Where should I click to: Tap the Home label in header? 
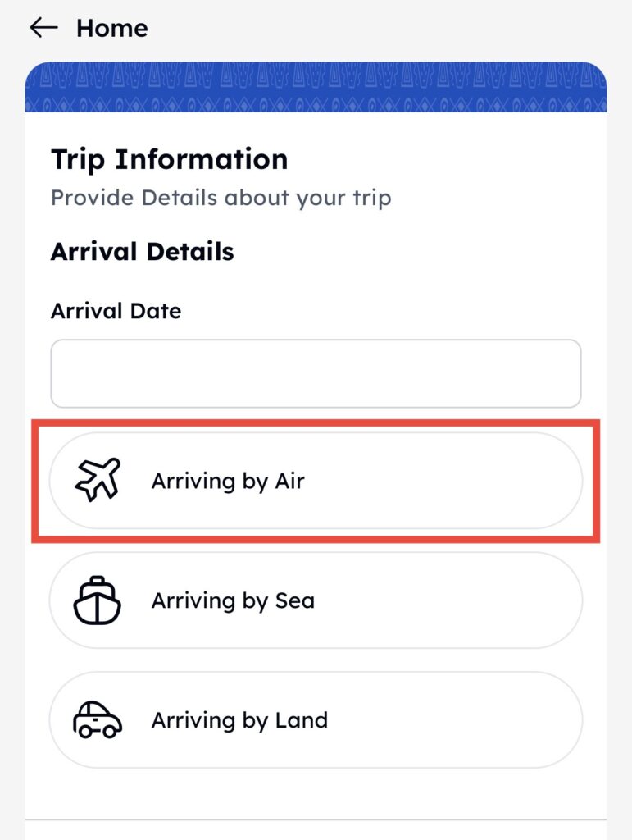(111, 28)
